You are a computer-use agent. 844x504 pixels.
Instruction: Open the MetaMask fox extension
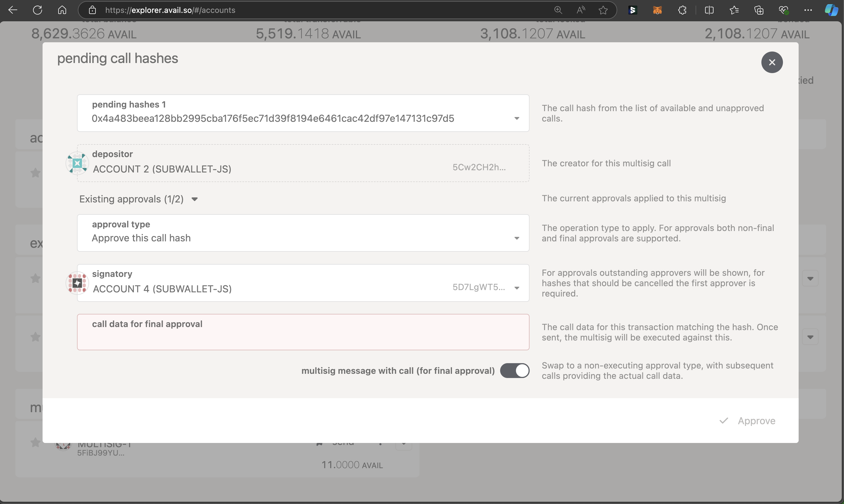tap(657, 10)
